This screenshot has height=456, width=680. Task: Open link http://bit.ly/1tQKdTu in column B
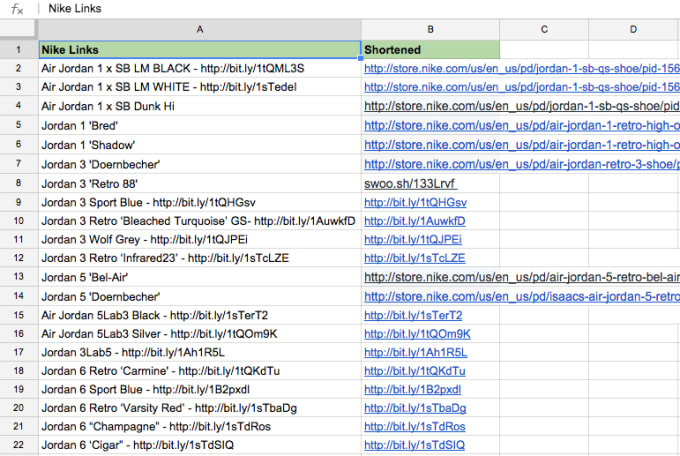click(415, 371)
